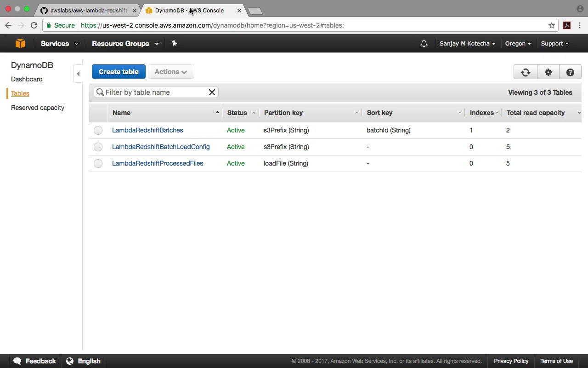Click Active status of LambdaRedshiftBatches row
Viewport: 588px width, 368px height.
coord(236,130)
